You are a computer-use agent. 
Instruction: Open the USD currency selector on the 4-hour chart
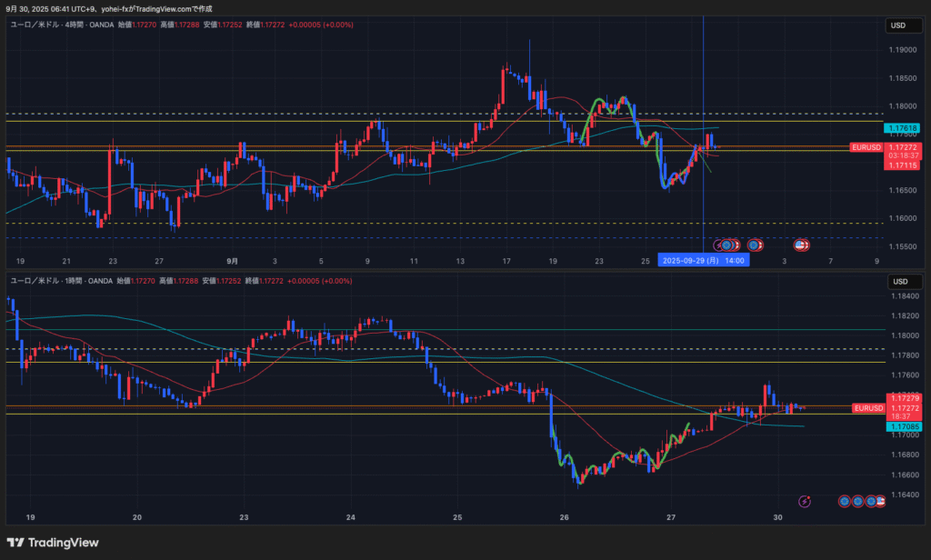click(900, 25)
